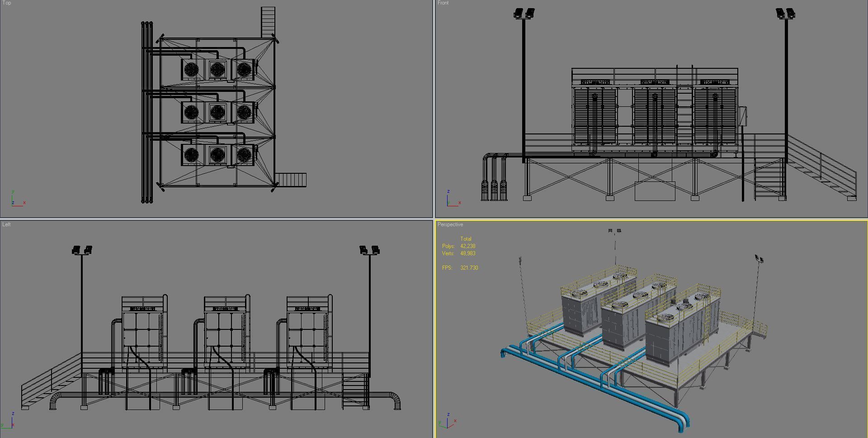Click the 'Total' statistics header text
The height and width of the screenshot is (438, 868).
click(x=466, y=239)
